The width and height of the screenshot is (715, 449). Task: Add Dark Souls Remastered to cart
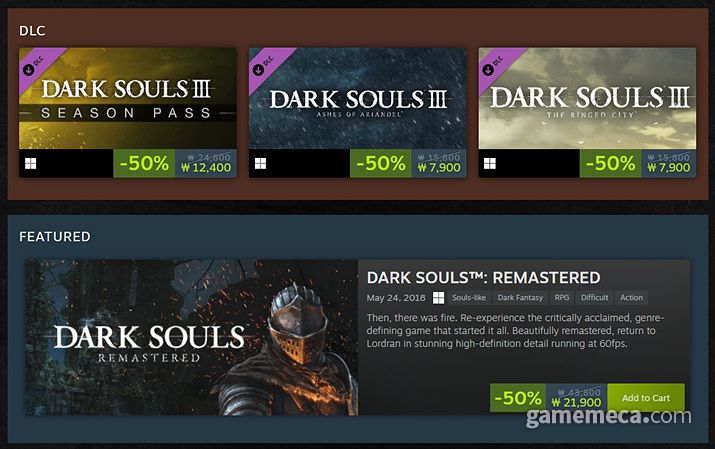click(645, 398)
